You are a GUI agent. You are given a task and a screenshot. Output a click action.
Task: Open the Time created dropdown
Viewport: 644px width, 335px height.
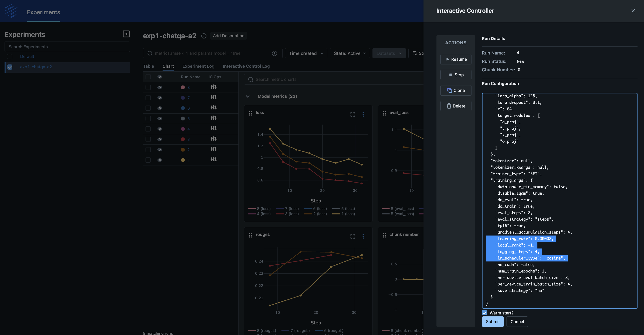pyautogui.click(x=306, y=53)
